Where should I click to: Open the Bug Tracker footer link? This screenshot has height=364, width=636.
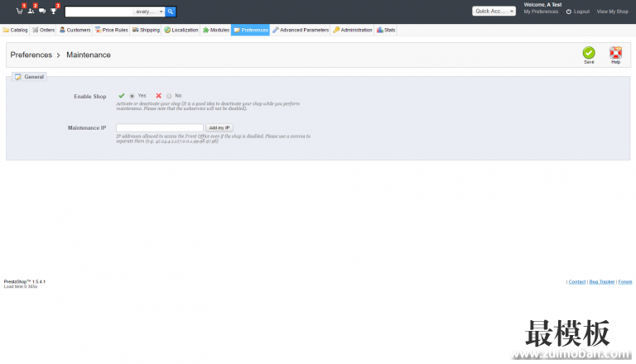tap(601, 281)
